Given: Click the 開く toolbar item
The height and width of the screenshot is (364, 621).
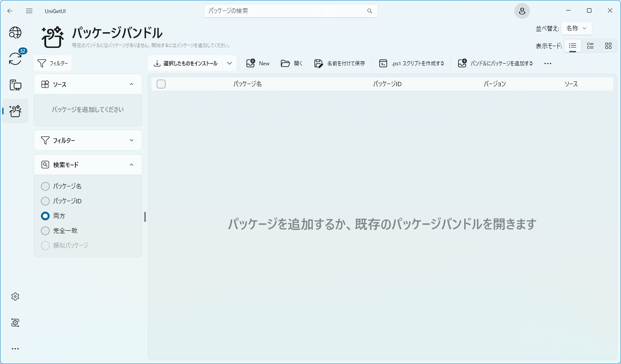Looking at the screenshot, I should [292, 63].
